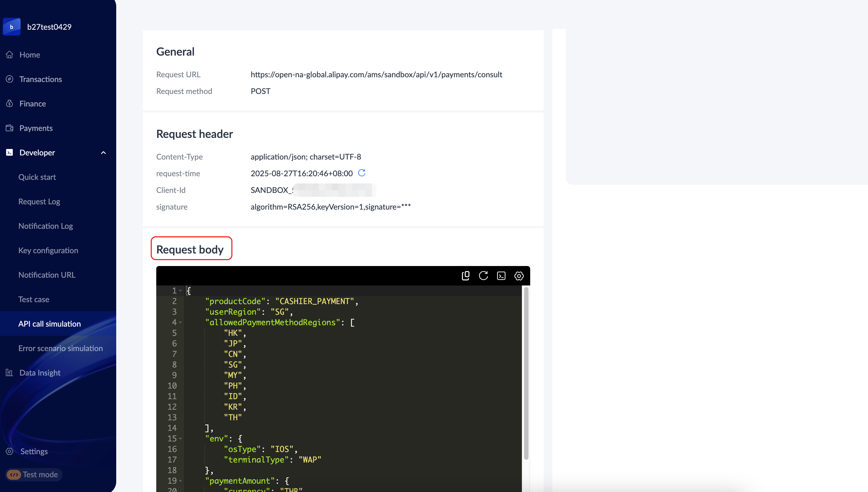This screenshot has height=492, width=868.
Task: Click the copy icon in code editor toolbar
Action: (x=465, y=276)
